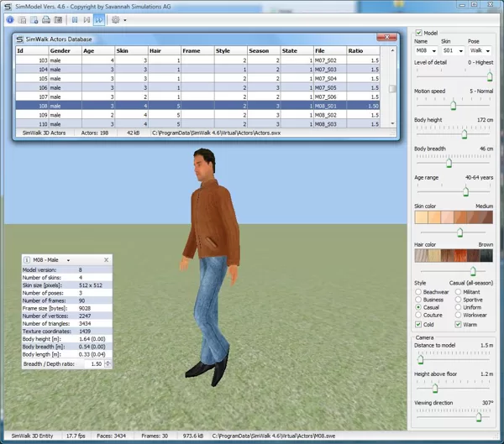Select the Couture style radio button
Screen dimensions: 504x444
point(418,315)
